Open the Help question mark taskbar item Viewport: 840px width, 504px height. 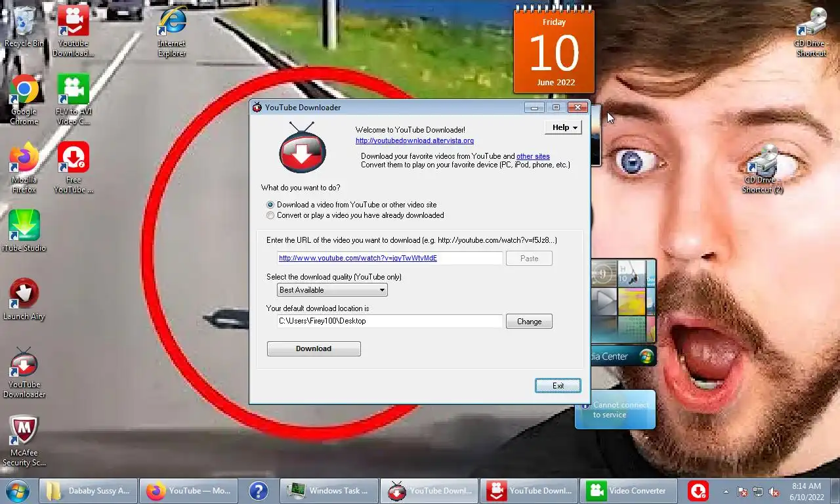pos(259,491)
